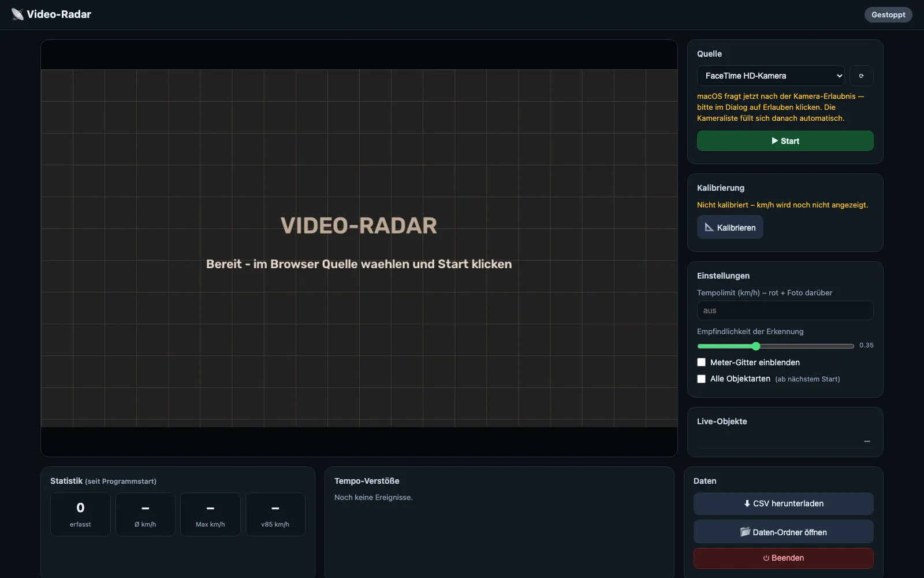924x578 pixels.
Task: Select the Max km/h stat card
Action: click(x=210, y=514)
